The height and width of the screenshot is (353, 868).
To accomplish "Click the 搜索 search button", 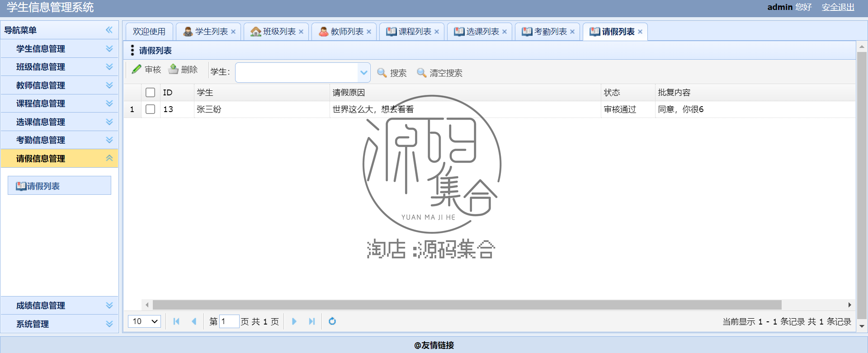I will [x=392, y=73].
